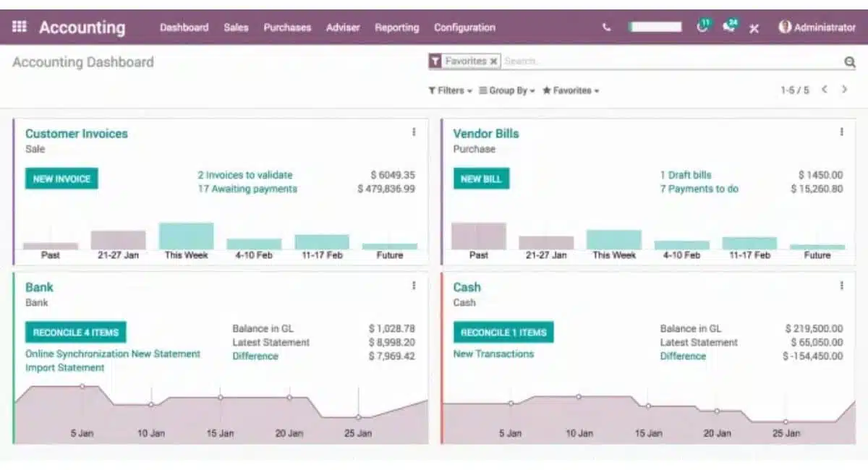Viewport: 868px width, 470px height.
Task: Click the Administrator avatar icon
Action: click(x=785, y=27)
